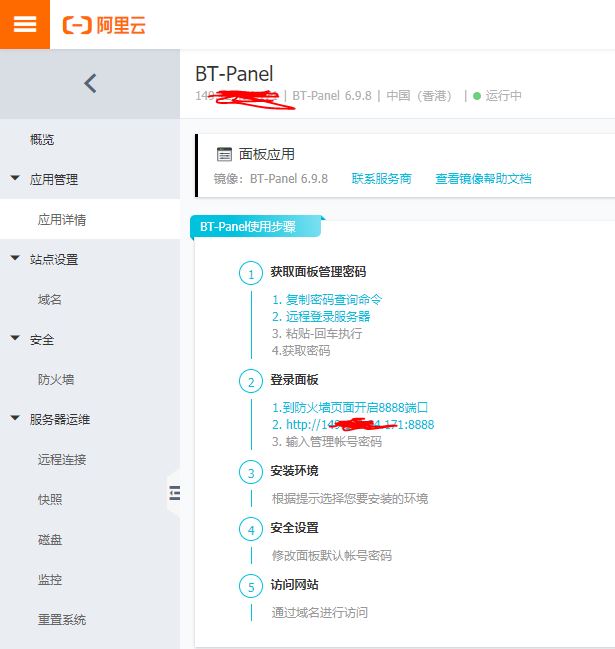The height and width of the screenshot is (649, 615).
Task: Select 防火墙 in the sidebar
Action: tap(56, 379)
